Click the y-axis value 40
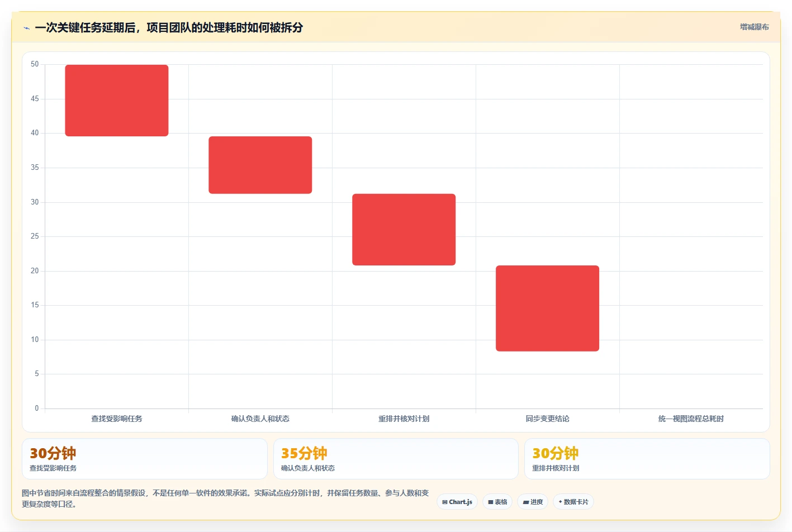Viewport: 792px width, 532px height. click(x=35, y=133)
